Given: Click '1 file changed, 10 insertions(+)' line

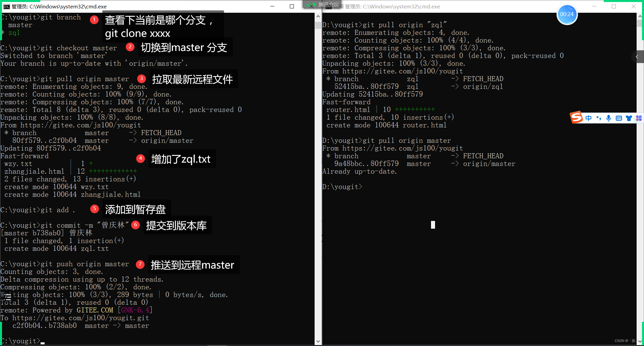Looking at the screenshot, I should (x=390, y=117).
